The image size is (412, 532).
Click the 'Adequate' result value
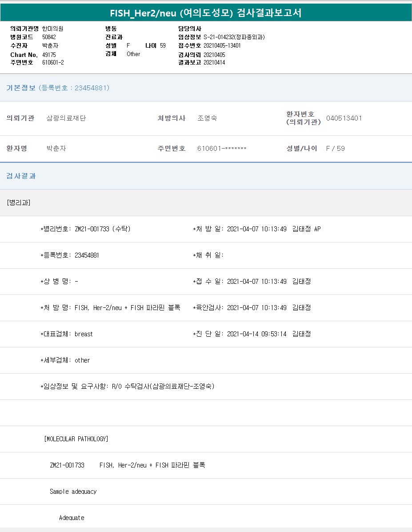point(72,518)
